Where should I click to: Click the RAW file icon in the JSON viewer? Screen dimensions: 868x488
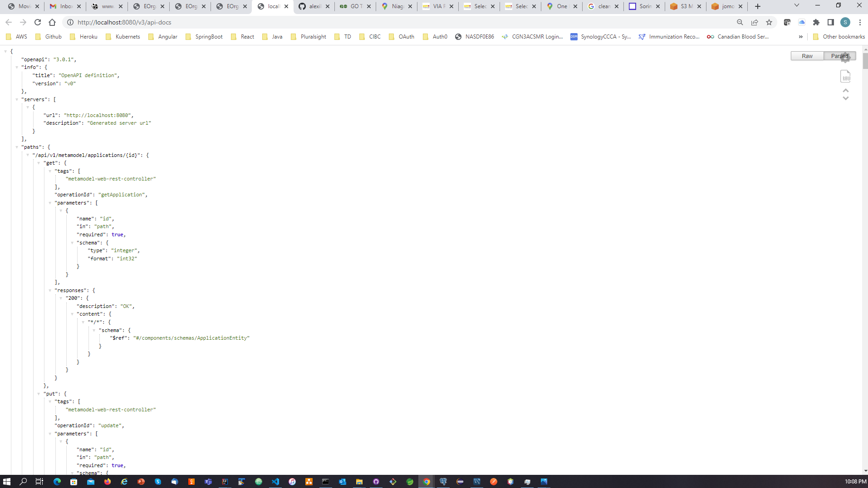(845, 76)
